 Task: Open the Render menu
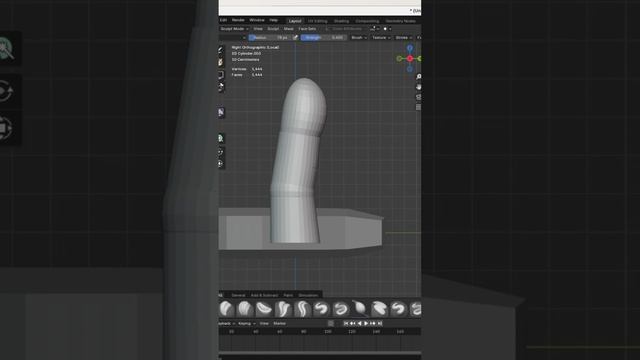point(238,20)
